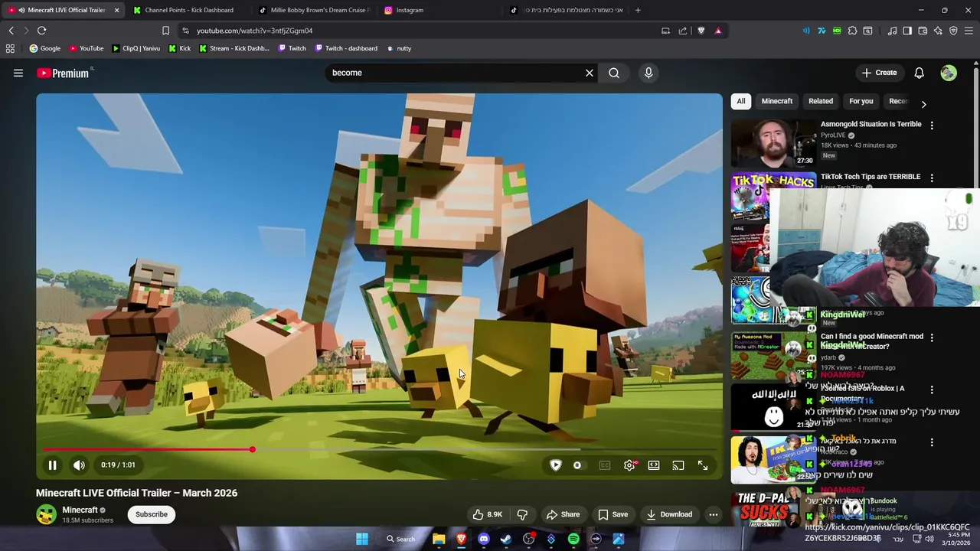
Task: Open the Brave Shields lion icon
Action: click(x=701, y=31)
